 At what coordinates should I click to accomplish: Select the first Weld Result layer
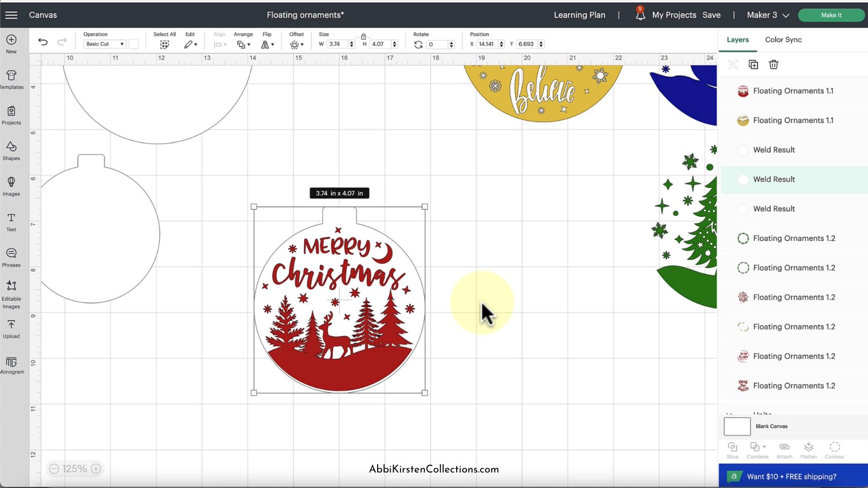point(794,150)
